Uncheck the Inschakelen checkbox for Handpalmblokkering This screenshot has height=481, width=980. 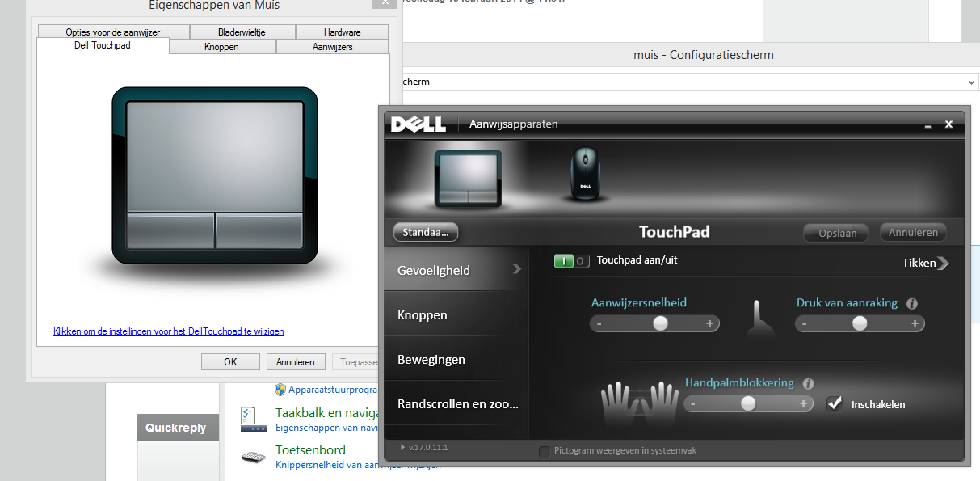coord(835,403)
